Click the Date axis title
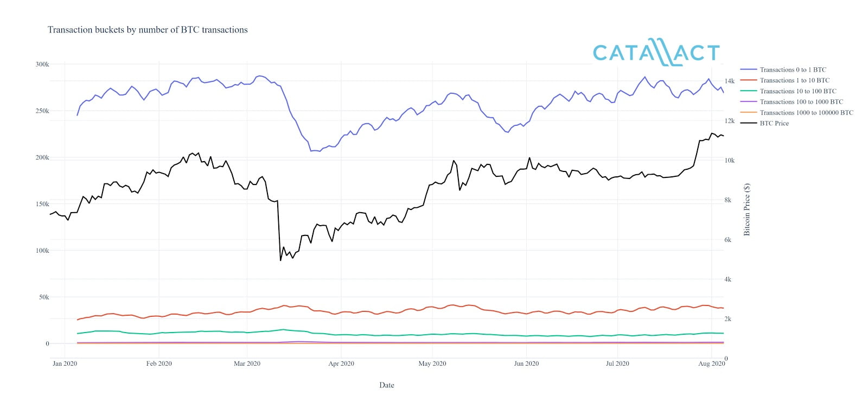 click(x=387, y=385)
